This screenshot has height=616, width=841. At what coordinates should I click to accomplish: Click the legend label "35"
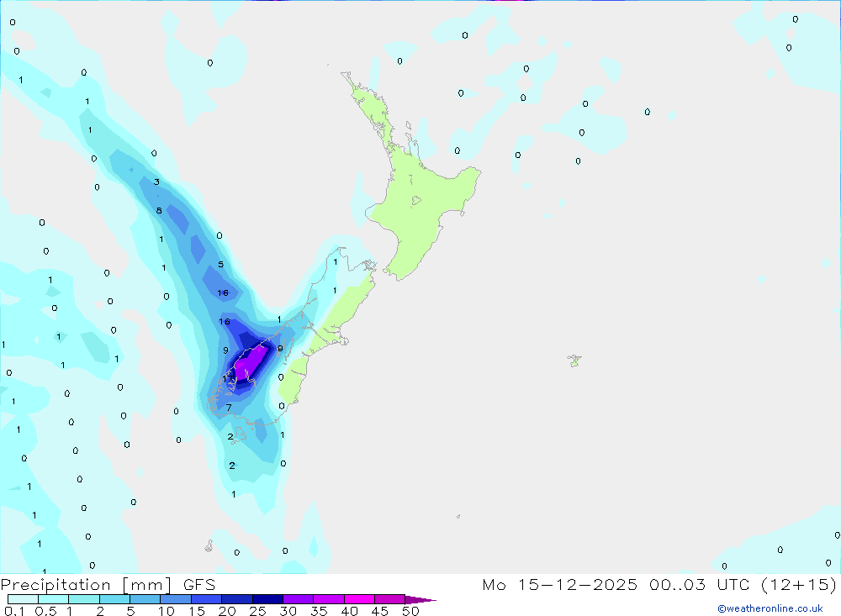319,611
